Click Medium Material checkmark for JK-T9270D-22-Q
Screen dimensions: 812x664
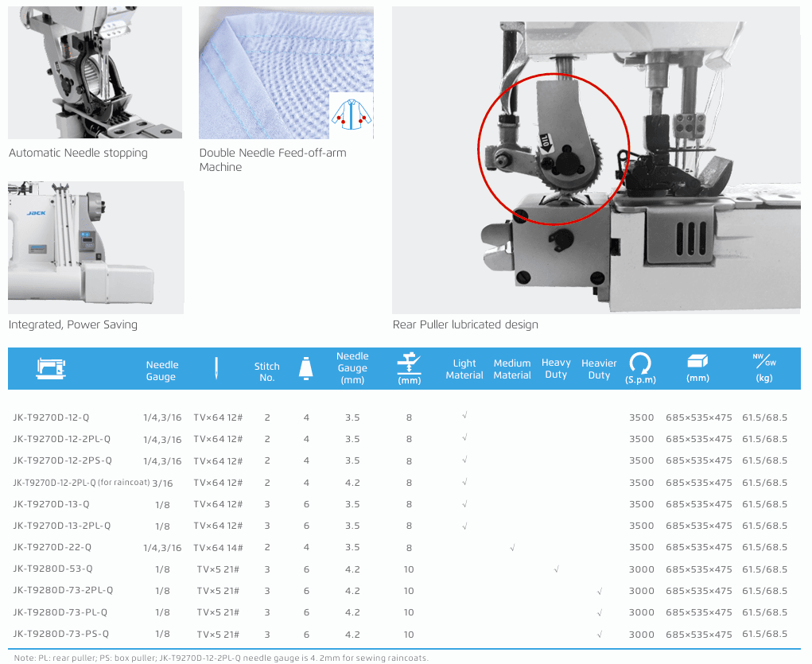pyautogui.click(x=512, y=547)
